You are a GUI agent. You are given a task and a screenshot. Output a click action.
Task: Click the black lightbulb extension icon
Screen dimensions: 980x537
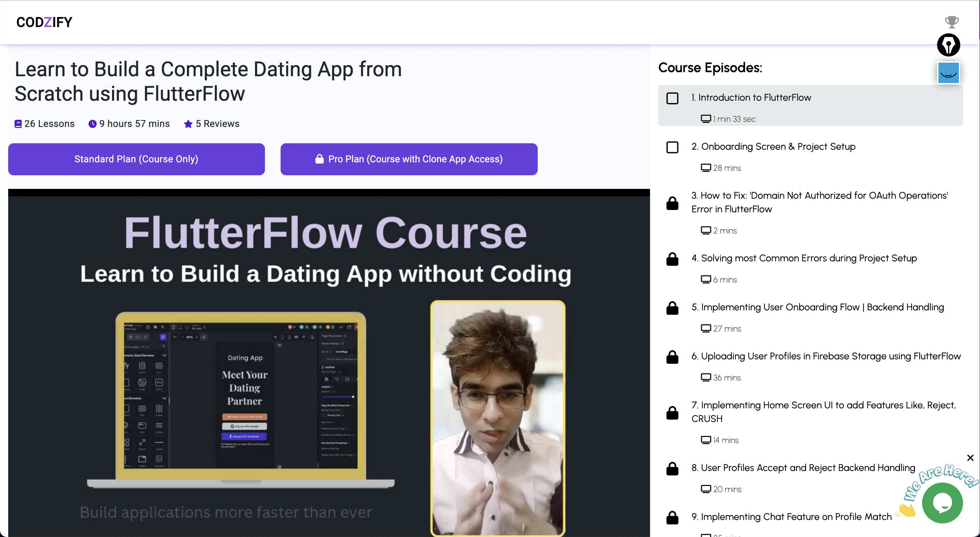tap(948, 45)
